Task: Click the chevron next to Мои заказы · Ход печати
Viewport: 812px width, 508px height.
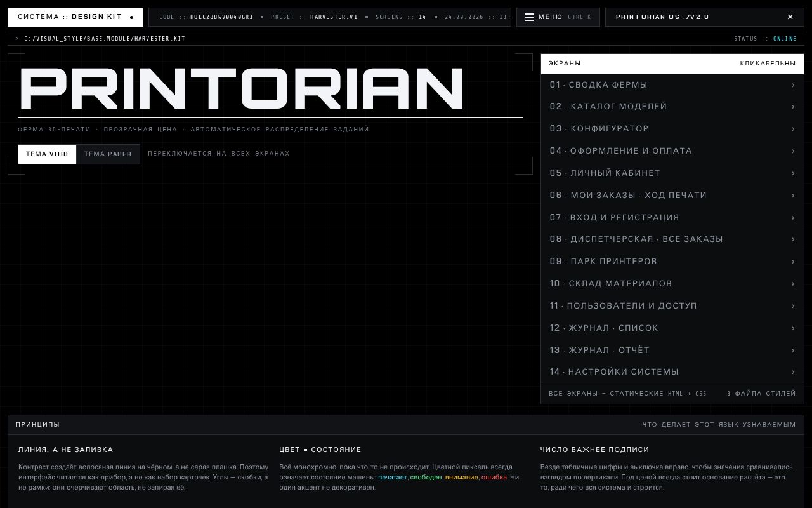Action: [x=793, y=196]
